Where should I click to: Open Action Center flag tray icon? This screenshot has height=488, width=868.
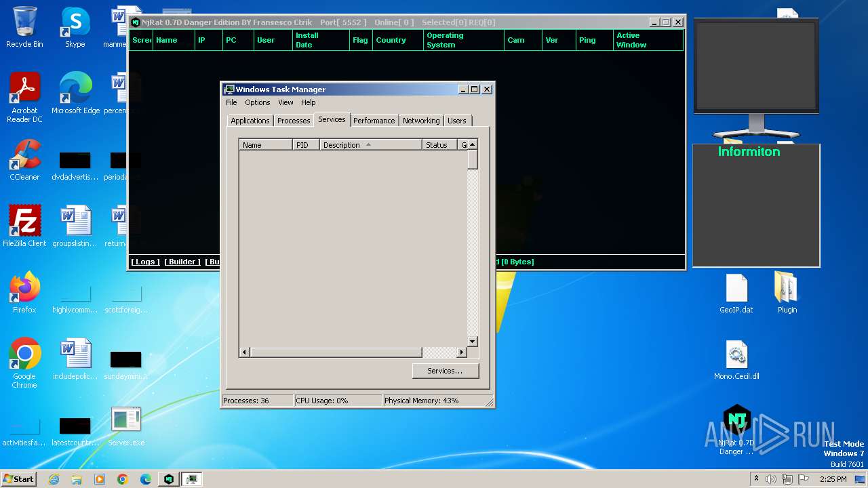tap(803, 479)
